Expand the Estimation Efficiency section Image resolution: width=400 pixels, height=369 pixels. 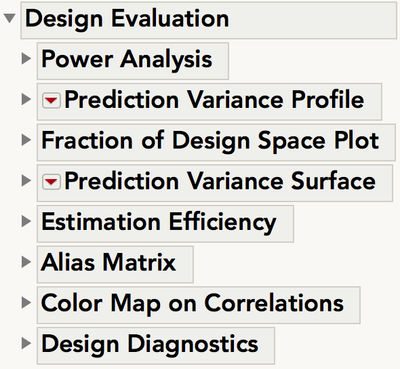(x=26, y=221)
